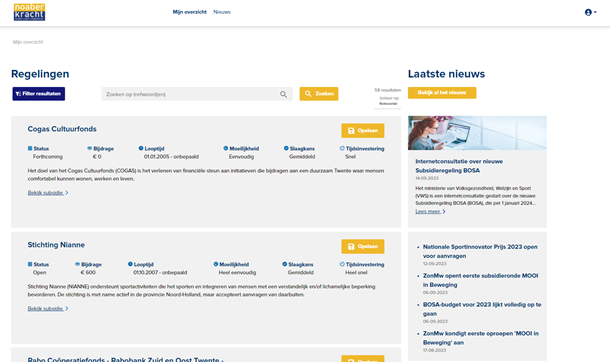Open BOSA-budget voor 2023 news item
The width and height of the screenshot is (610, 362).
click(x=482, y=309)
